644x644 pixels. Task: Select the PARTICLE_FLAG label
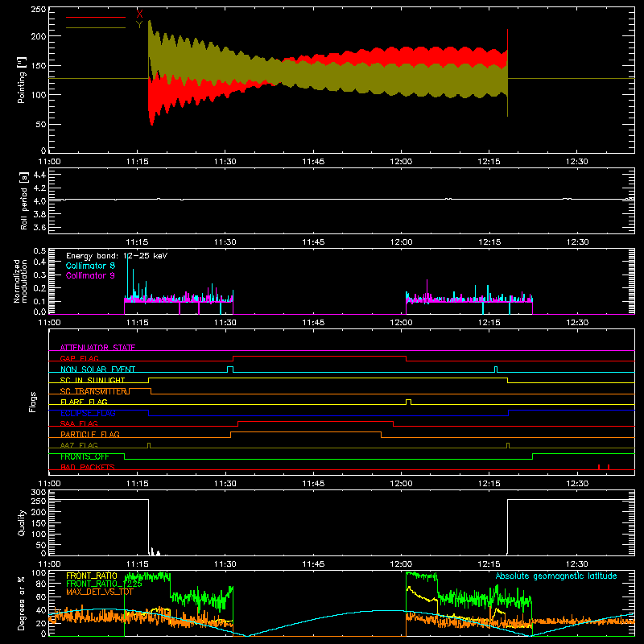[90, 434]
